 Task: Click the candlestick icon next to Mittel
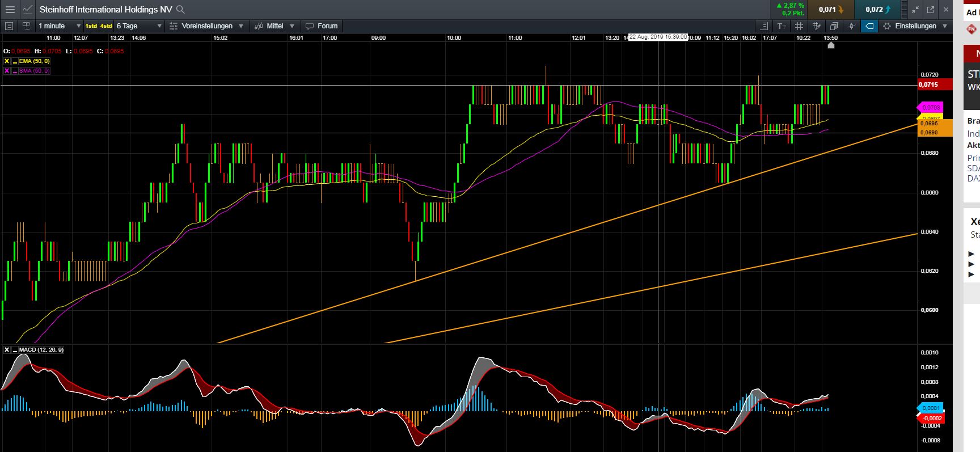pyautogui.click(x=259, y=26)
